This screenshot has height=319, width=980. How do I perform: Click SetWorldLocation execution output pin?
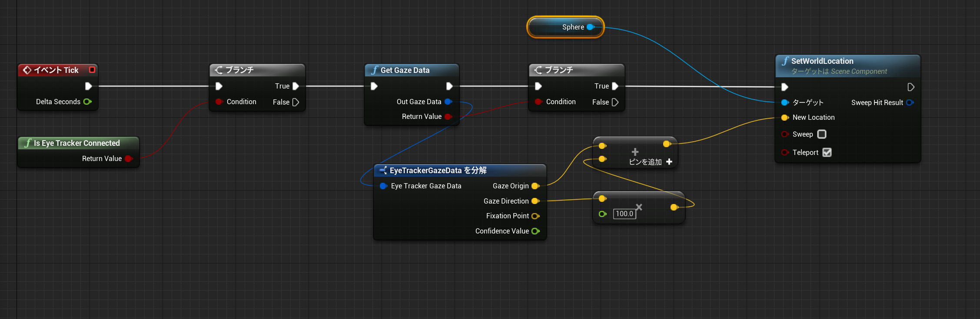911,87
